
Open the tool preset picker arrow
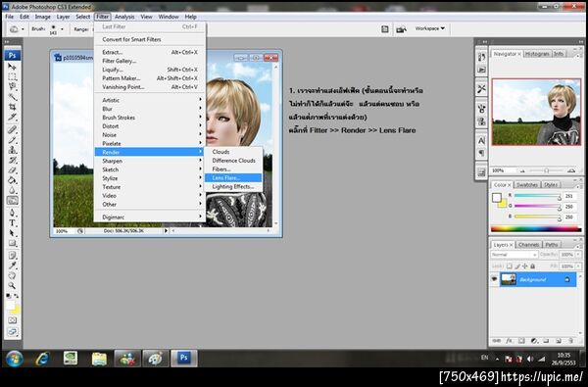click(23, 28)
